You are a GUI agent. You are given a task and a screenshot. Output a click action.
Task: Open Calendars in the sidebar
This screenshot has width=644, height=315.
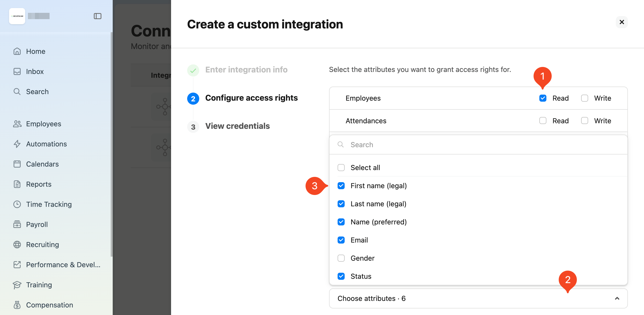pos(42,164)
